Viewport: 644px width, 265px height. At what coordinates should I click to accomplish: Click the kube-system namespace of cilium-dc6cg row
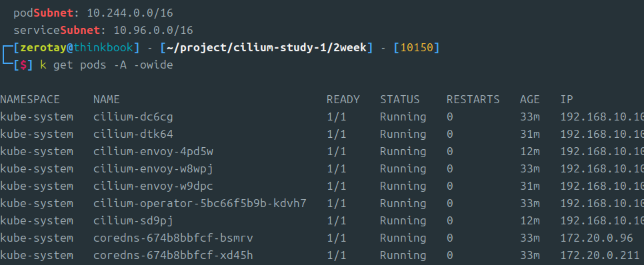pyautogui.click(x=37, y=117)
